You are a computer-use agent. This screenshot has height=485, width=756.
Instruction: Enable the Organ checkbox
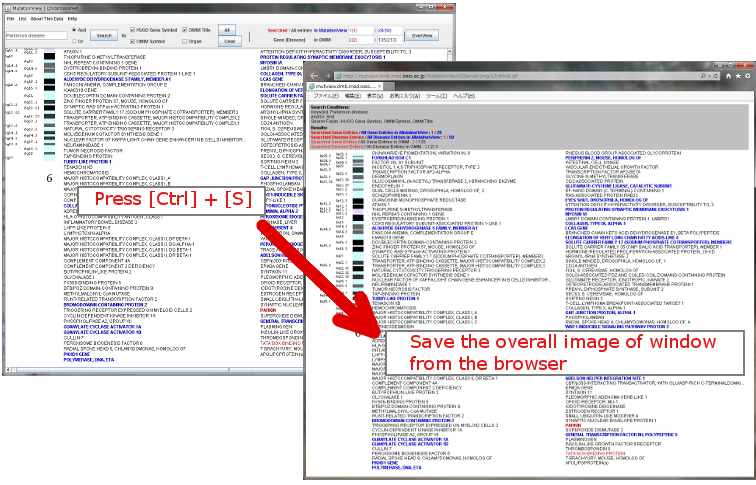[x=186, y=43]
